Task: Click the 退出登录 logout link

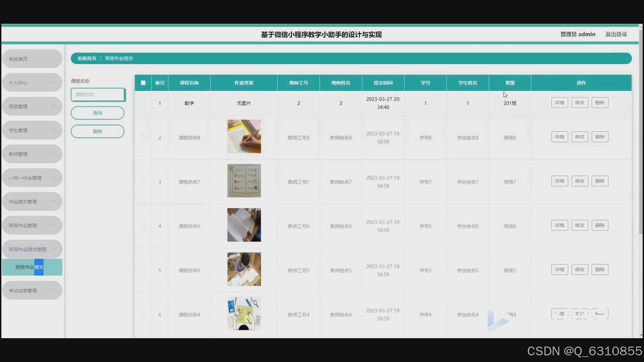Action: pyautogui.click(x=616, y=34)
